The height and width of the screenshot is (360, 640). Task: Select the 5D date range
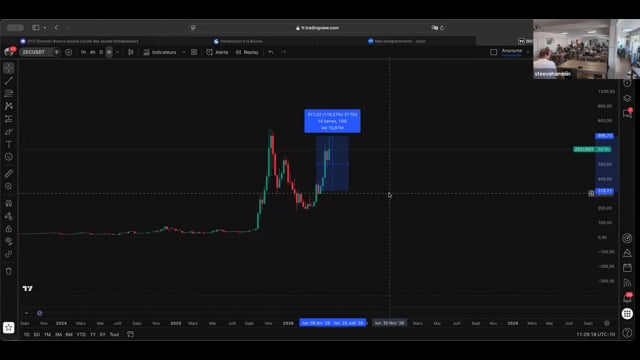37,334
